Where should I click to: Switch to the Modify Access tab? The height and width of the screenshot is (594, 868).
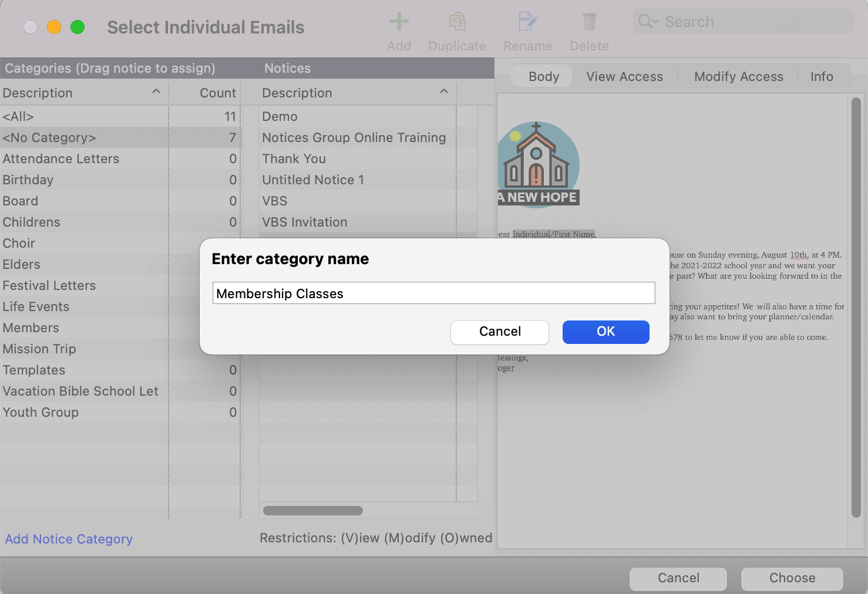pos(738,76)
